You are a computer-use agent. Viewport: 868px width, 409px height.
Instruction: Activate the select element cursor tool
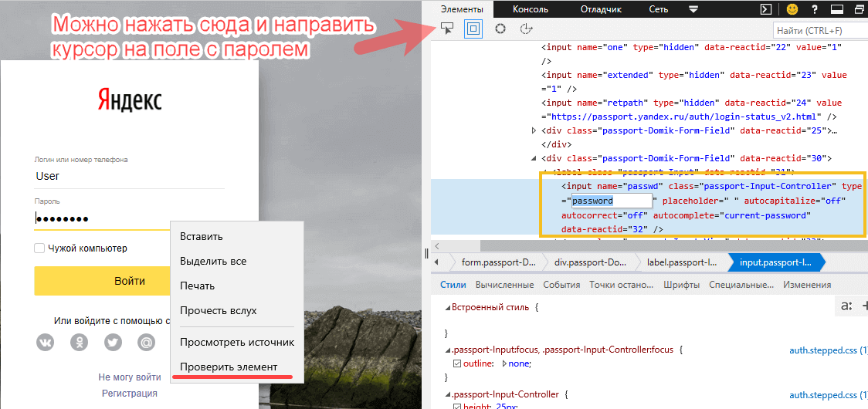[446, 29]
